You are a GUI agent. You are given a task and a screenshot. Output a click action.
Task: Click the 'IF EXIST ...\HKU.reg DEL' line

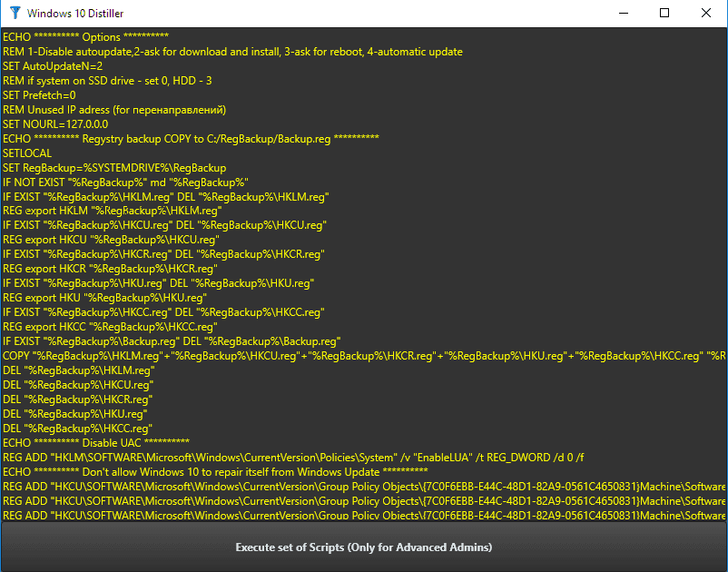pos(158,283)
